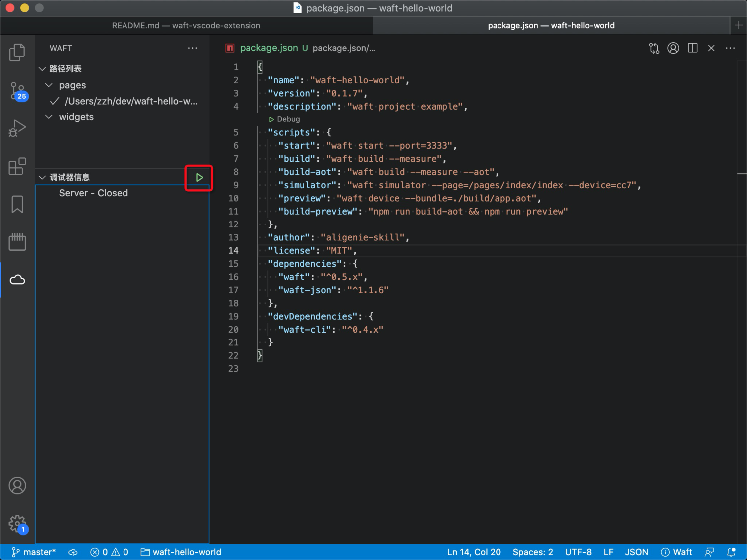The width and height of the screenshot is (747, 560).
Task: Click waft-hello-world folder in status bar
Action: point(181,552)
